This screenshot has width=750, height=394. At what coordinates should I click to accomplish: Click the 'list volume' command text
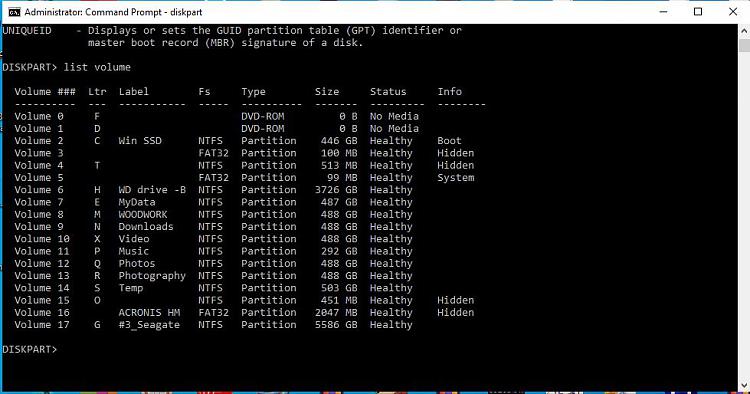click(97, 67)
